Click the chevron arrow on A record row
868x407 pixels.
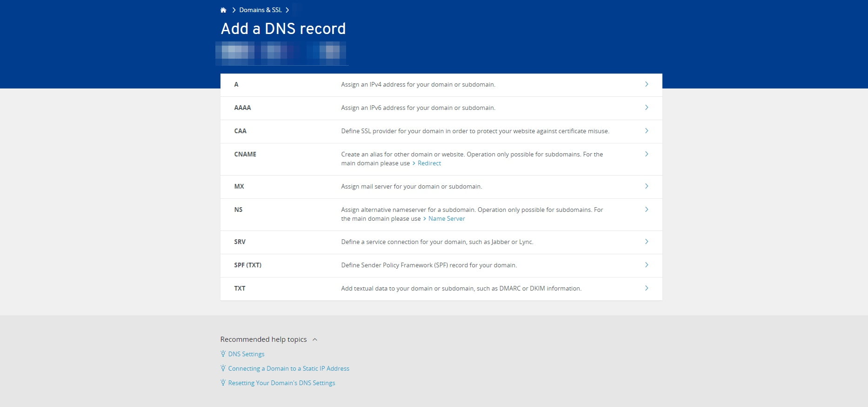click(646, 84)
